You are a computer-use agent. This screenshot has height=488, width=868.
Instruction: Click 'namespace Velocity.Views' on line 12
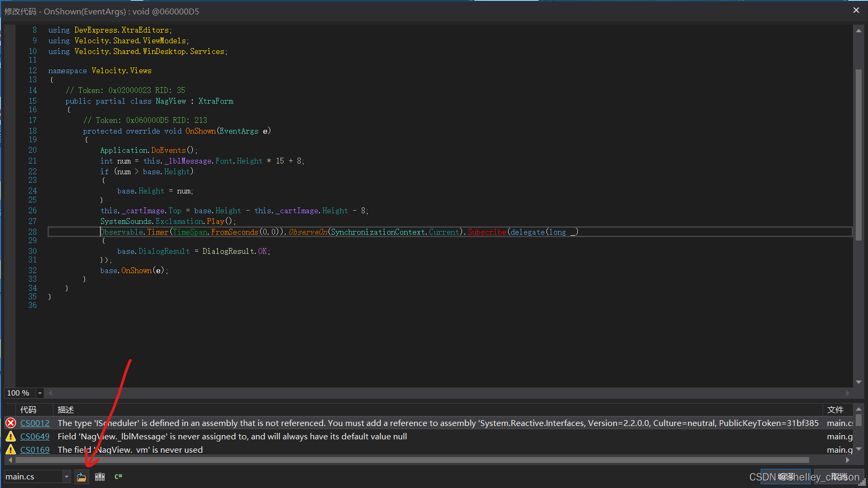click(100, 71)
